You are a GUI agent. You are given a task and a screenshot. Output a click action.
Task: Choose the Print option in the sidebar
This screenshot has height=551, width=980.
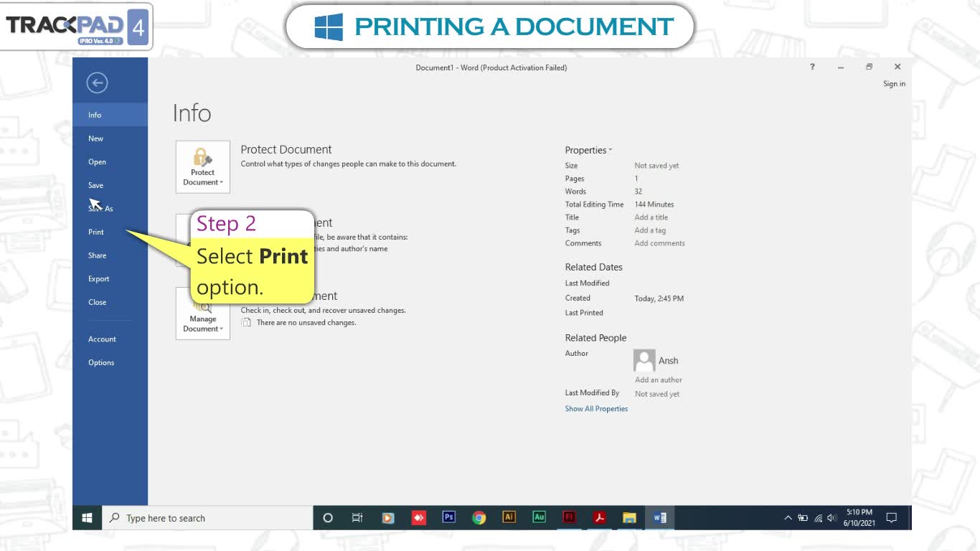coord(110,232)
